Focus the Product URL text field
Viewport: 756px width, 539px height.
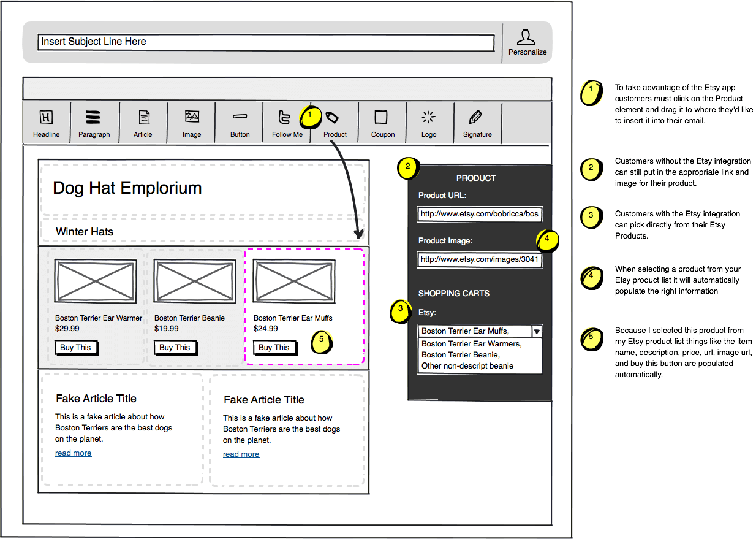[x=480, y=214]
